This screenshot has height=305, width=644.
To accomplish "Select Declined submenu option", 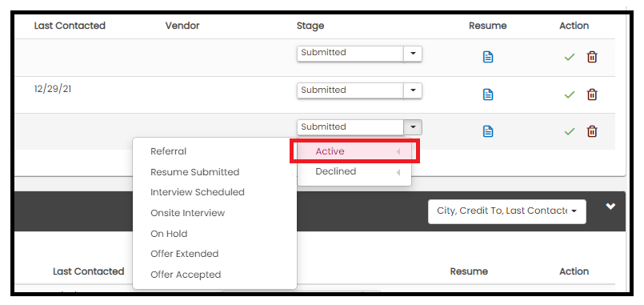I will coord(354,172).
